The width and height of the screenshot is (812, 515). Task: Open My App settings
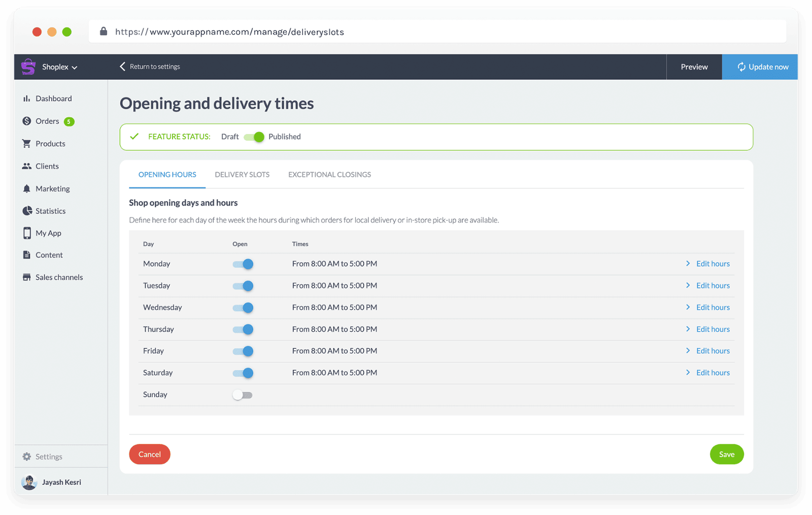[48, 233]
